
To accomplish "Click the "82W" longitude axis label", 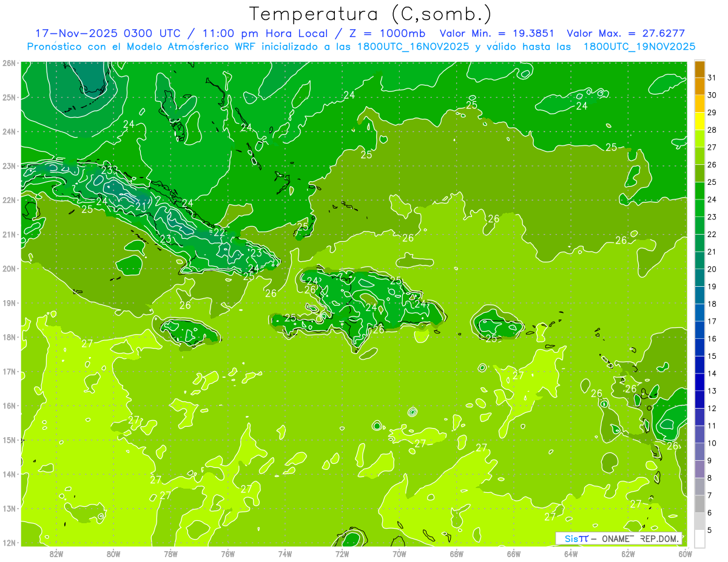I will (56, 554).
